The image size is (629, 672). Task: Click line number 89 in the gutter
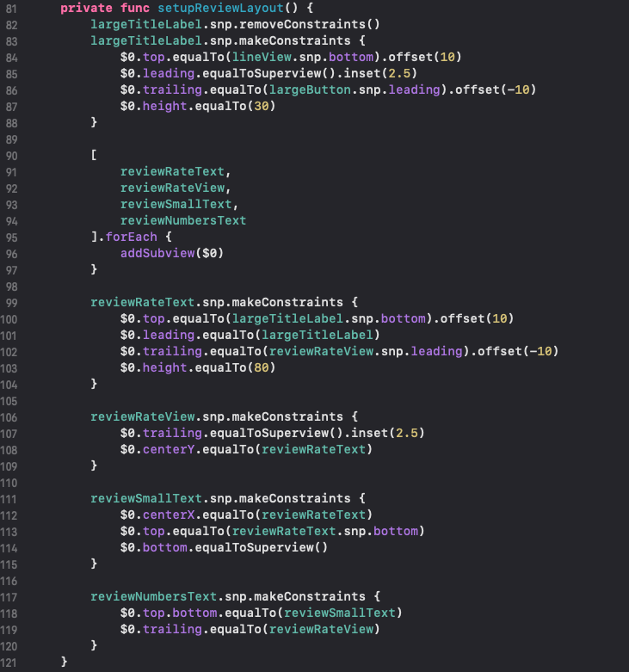(11, 139)
